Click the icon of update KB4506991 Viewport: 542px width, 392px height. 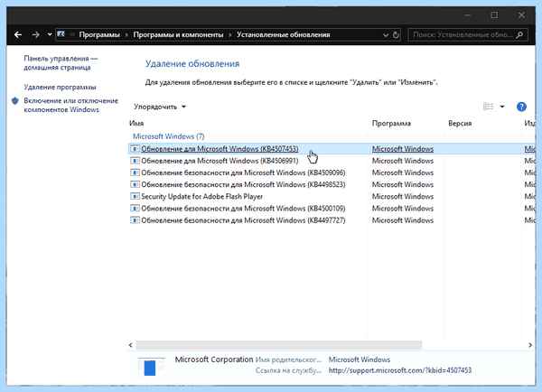tap(135, 161)
